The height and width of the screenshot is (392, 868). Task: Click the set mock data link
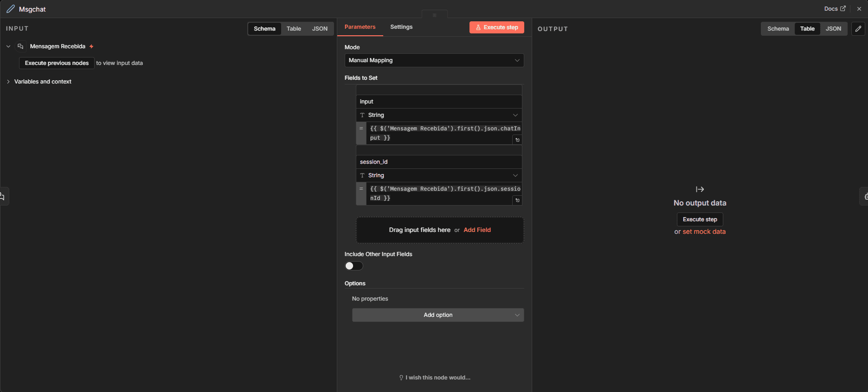704,232
